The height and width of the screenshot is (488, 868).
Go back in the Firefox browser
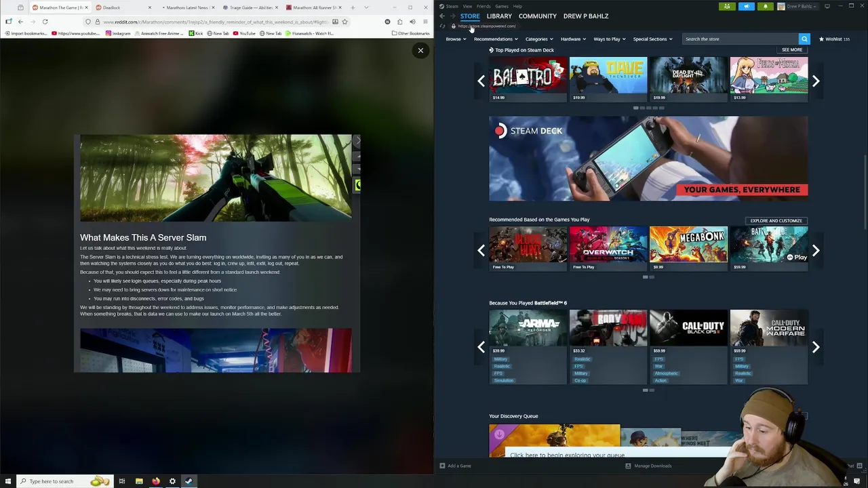coord(20,22)
